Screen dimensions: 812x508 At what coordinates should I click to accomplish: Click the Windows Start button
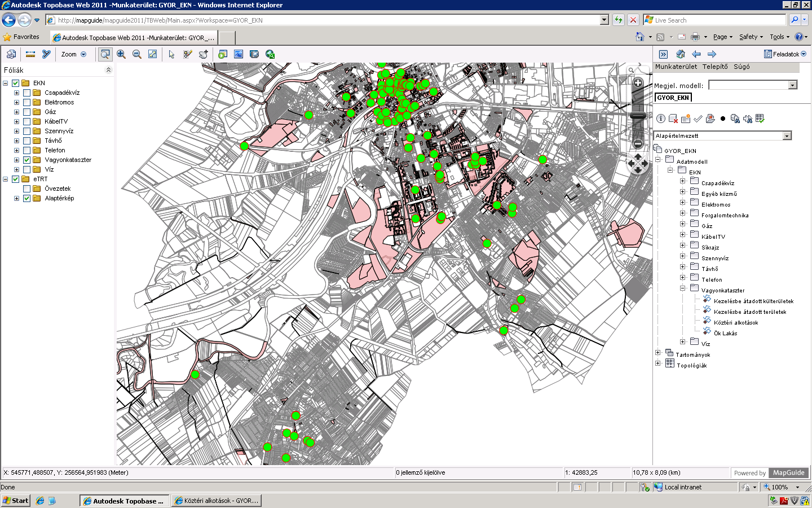pyautogui.click(x=16, y=501)
